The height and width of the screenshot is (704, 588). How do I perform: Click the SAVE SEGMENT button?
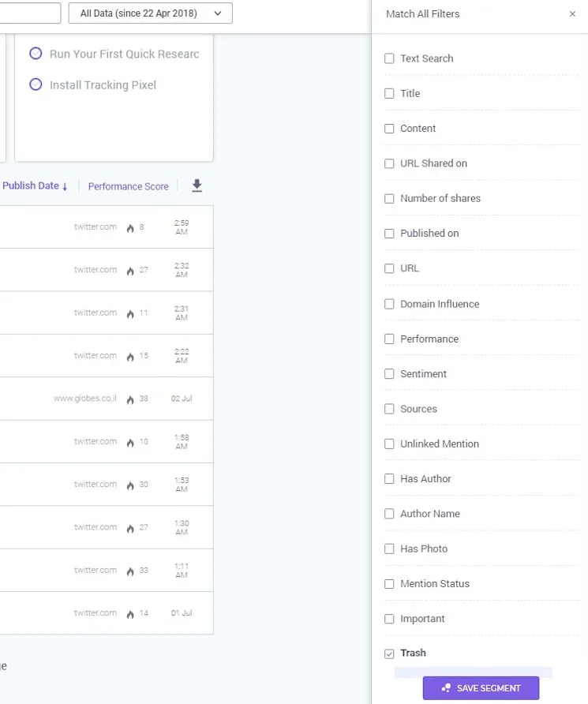click(481, 687)
